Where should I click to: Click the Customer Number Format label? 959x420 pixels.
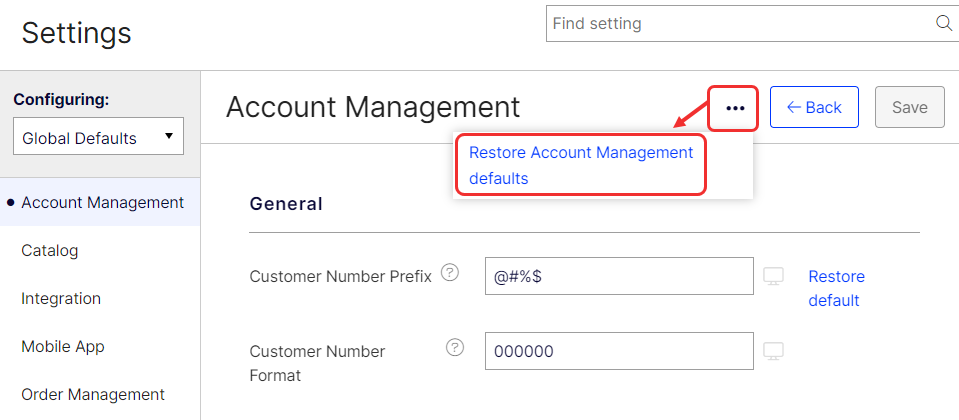pos(317,363)
